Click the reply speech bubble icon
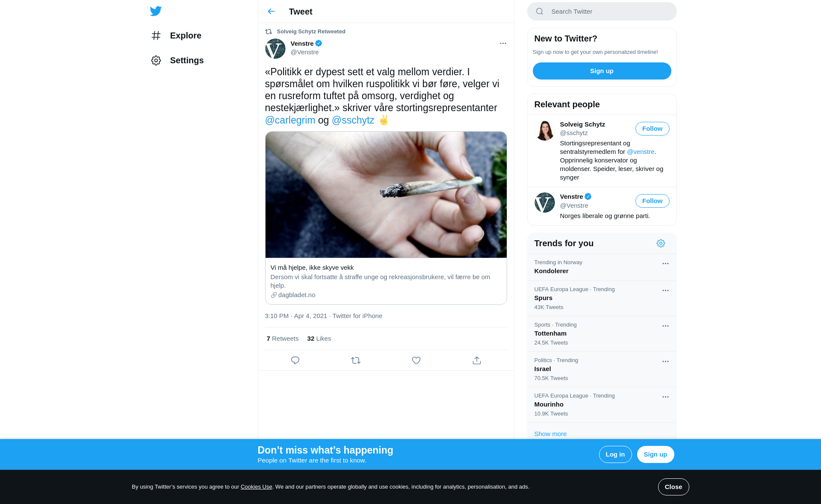The height and width of the screenshot is (504, 821). point(295,360)
